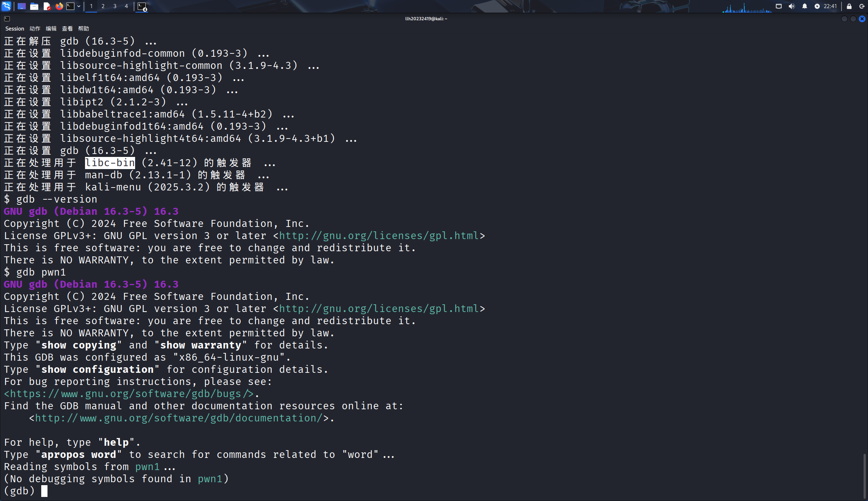Switch to workspace 2

103,6
